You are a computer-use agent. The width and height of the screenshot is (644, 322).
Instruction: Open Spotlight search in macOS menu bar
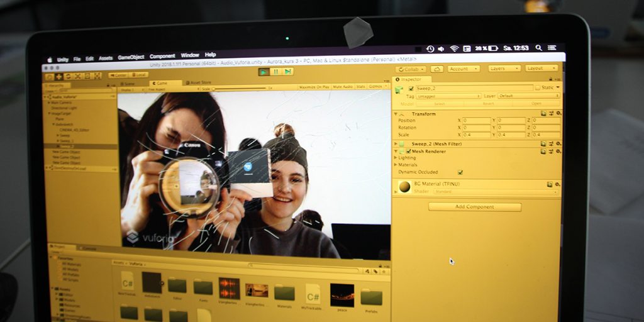pos(538,48)
